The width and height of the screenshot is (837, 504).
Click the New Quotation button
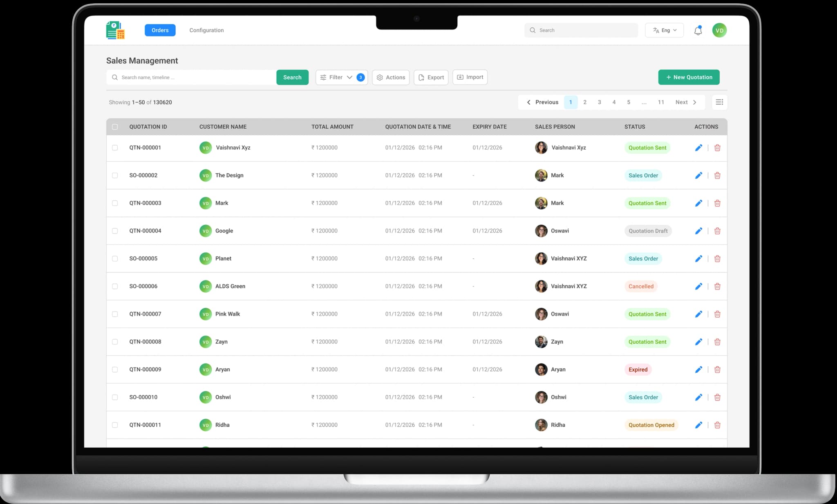[689, 77]
